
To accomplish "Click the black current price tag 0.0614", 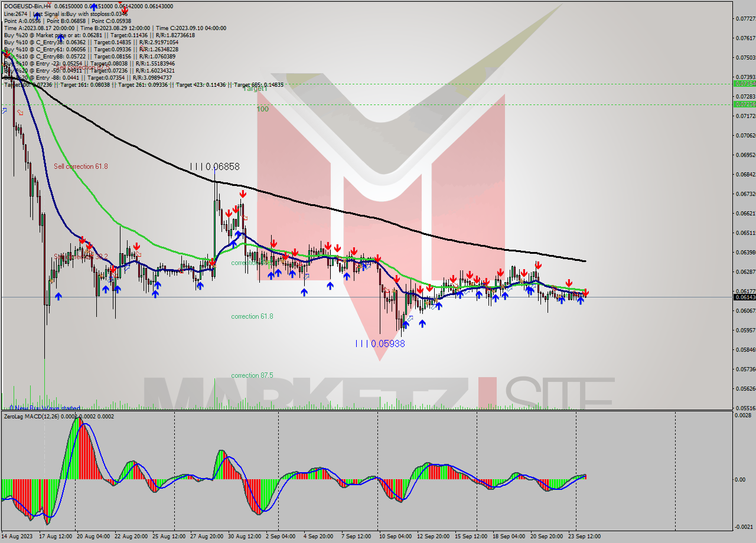I will pos(744,297).
